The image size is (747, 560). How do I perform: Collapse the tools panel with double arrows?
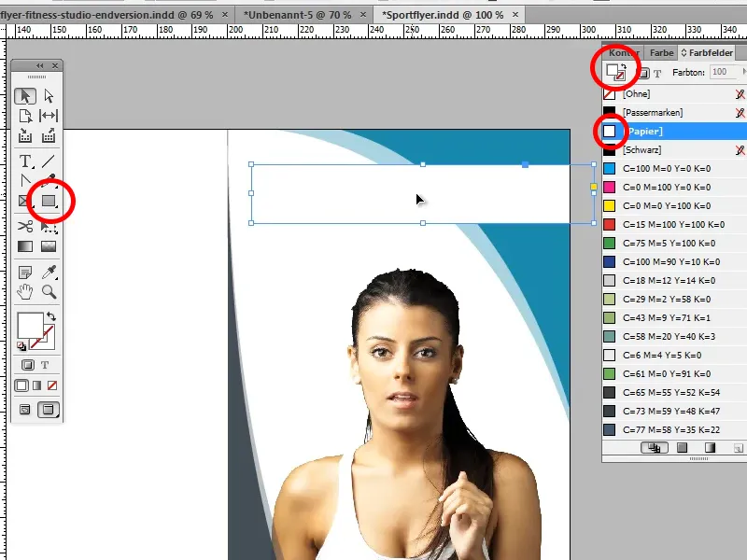[x=40, y=65]
